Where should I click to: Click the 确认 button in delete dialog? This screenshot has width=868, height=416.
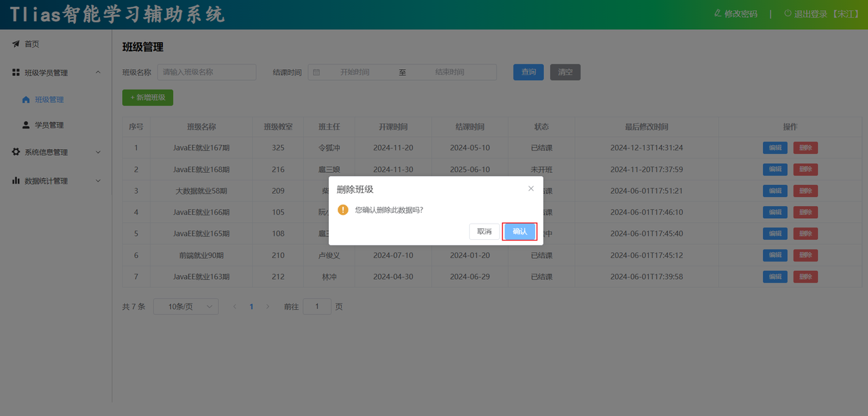[x=519, y=232]
